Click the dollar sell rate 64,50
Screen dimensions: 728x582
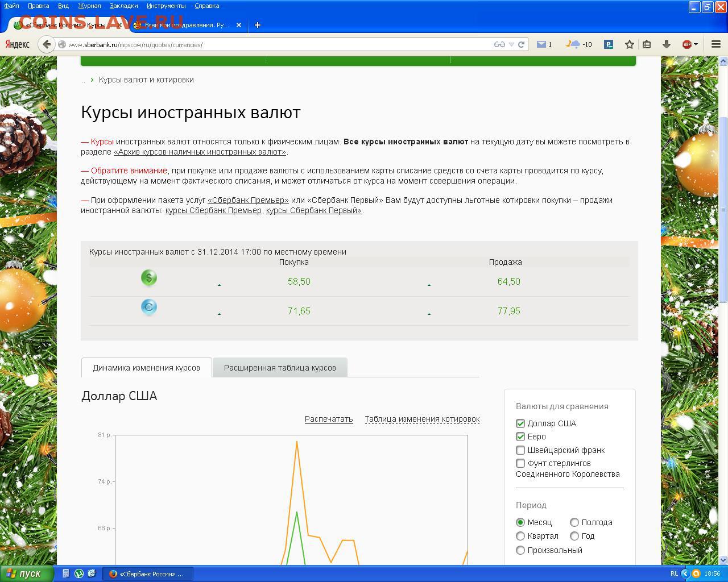(509, 281)
